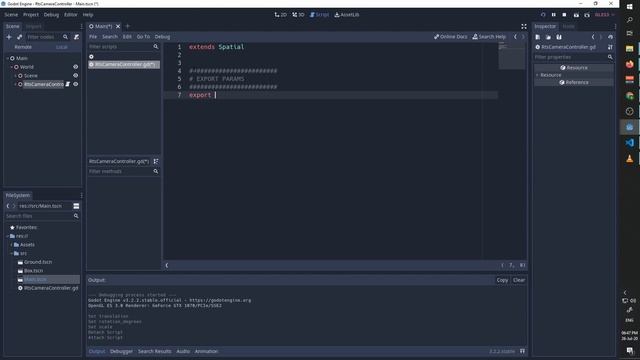Screen dimensions: 640x360
Task: Go to previous script edit location
Action: (515, 37)
